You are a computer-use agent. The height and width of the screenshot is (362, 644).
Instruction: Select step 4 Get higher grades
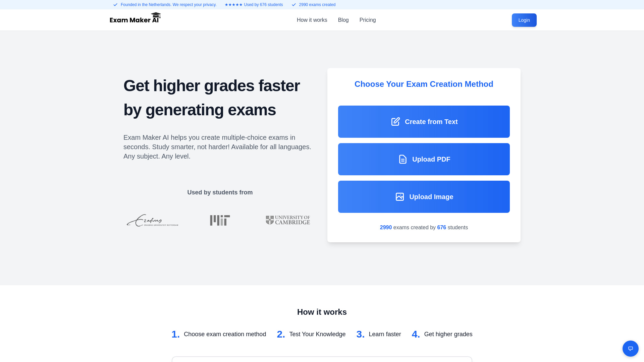coord(442,334)
